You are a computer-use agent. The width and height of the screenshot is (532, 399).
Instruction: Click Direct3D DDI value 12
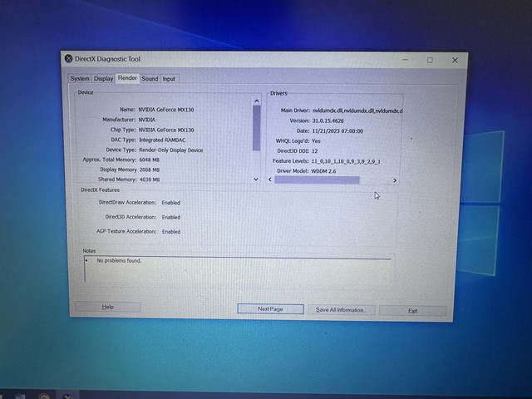pyautogui.click(x=314, y=151)
